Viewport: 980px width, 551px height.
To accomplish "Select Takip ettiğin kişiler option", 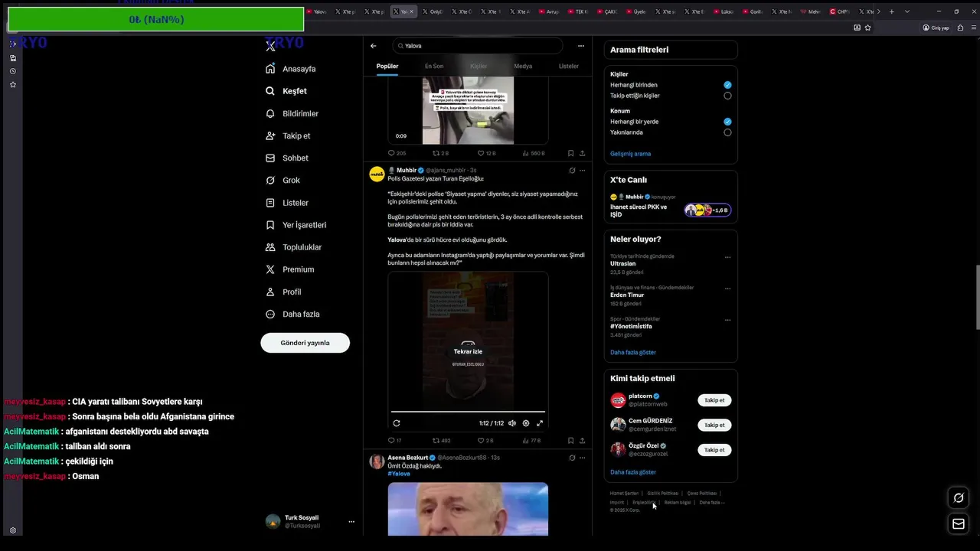I will (x=727, y=96).
